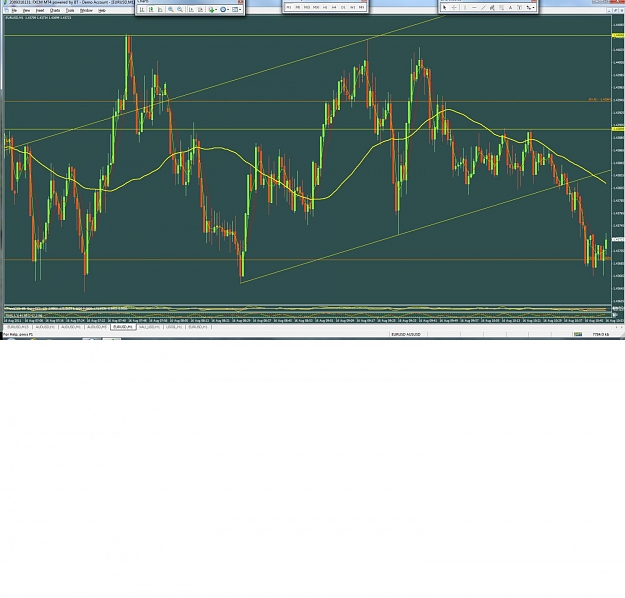625x598 pixels.
Task: Select the M30 timeframe button
Action: pos(316,7)
